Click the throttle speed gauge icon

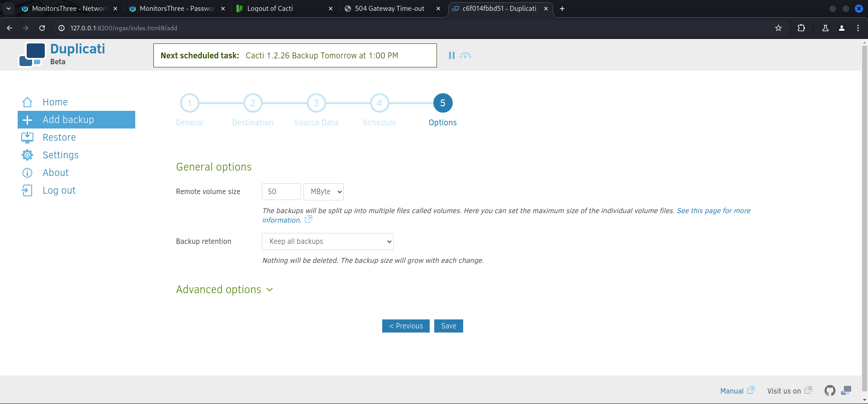(465, 55)
